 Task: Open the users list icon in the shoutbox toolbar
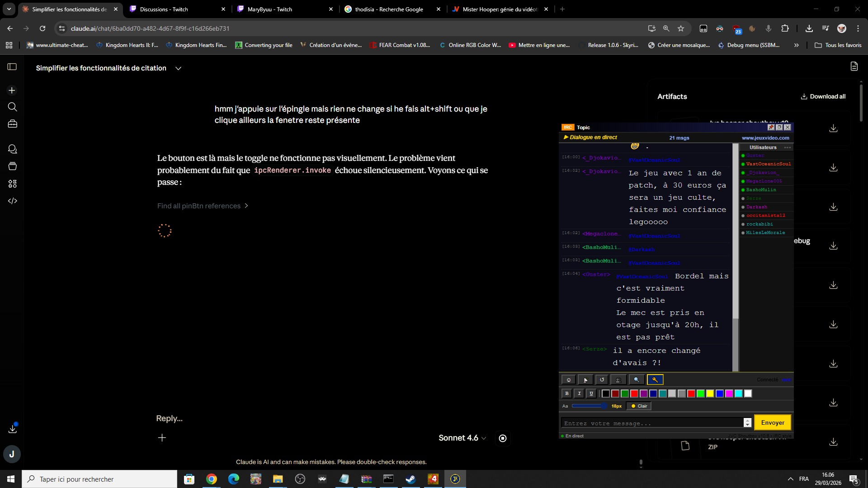(618, 380)
